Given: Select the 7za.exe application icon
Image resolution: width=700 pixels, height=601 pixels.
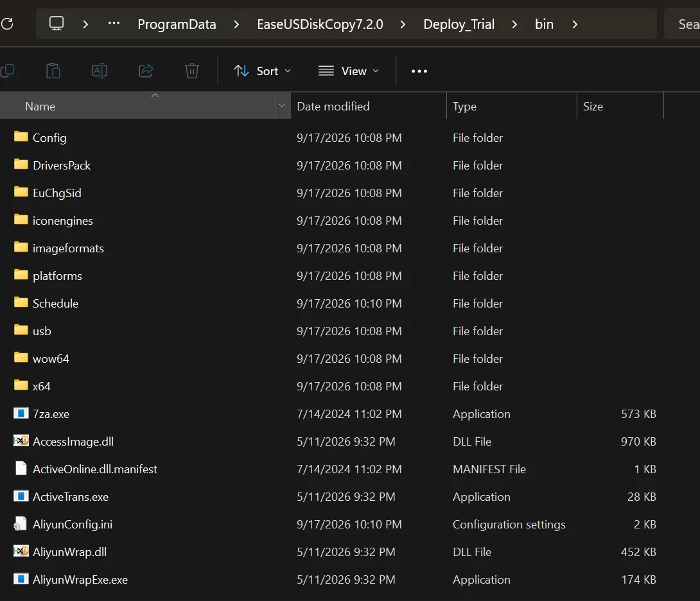Looking at the screenshot, I should [x=21, y=414].
